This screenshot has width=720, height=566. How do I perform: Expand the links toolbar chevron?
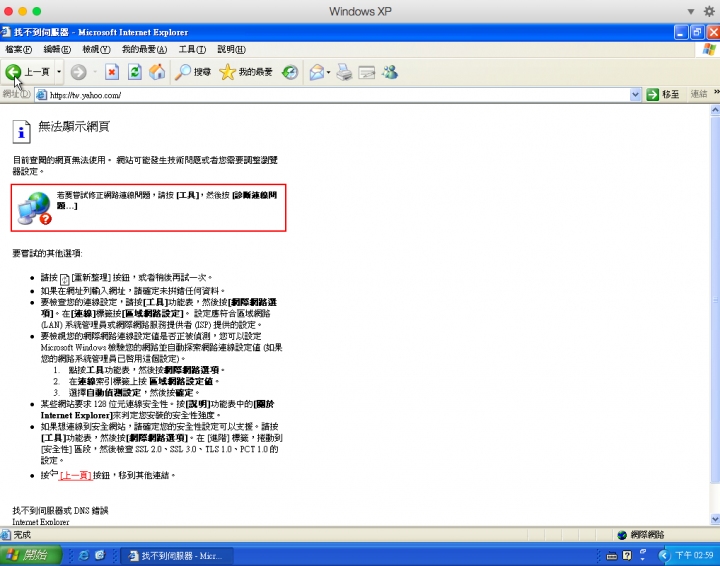click(x=716, y=92)
